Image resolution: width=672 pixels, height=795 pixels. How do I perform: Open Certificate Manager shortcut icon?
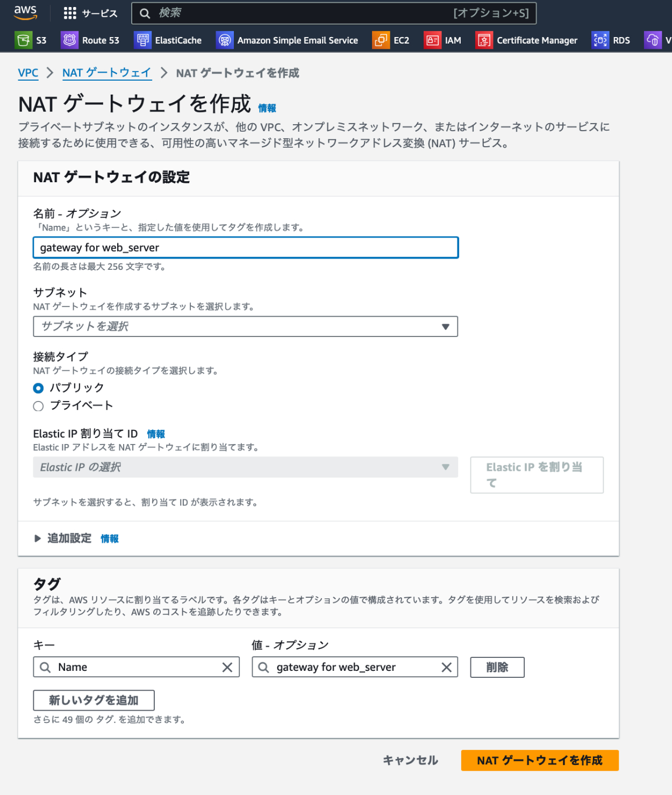point(484,40)
